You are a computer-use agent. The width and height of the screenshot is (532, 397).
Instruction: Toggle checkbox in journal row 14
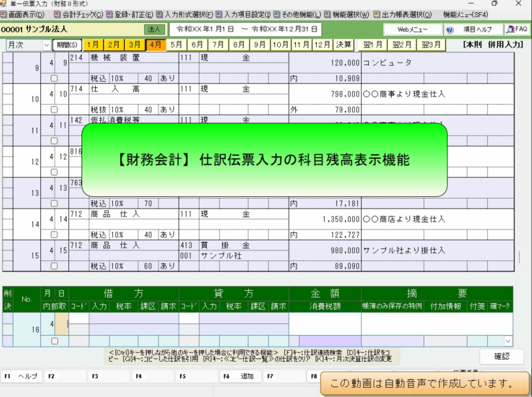54,235
